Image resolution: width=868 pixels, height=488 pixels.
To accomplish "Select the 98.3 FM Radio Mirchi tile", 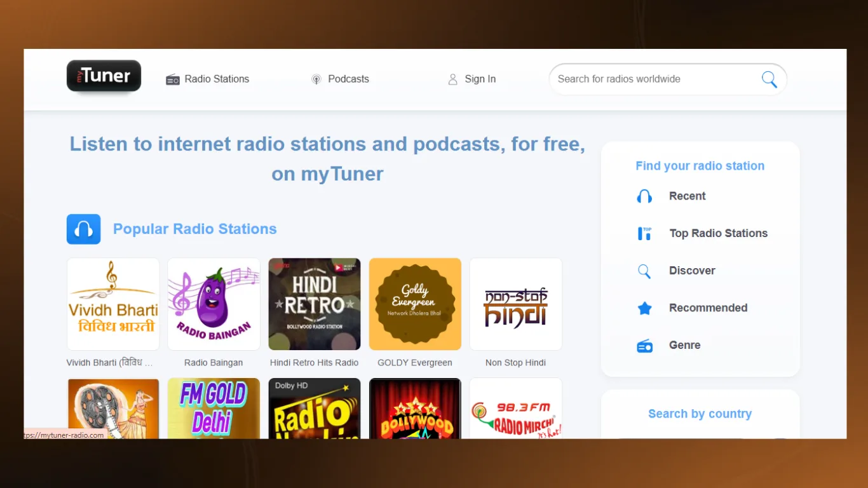I will point(515,408).
